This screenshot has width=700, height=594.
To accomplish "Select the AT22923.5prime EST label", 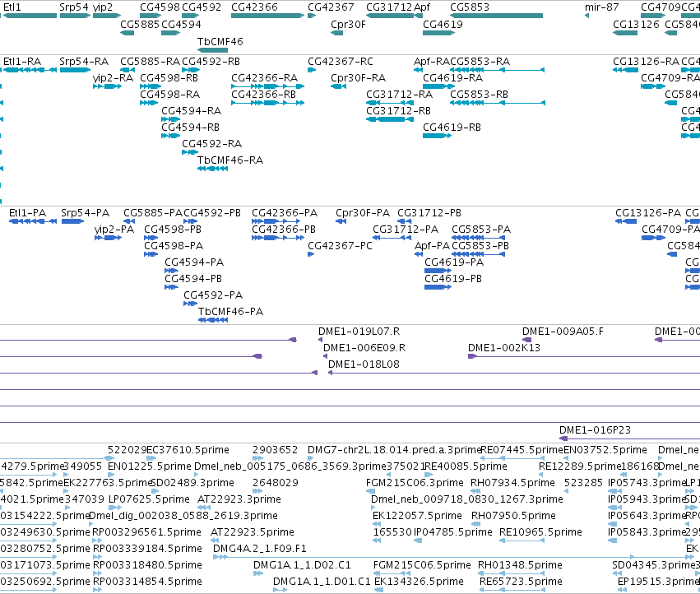I will point(253,532).
